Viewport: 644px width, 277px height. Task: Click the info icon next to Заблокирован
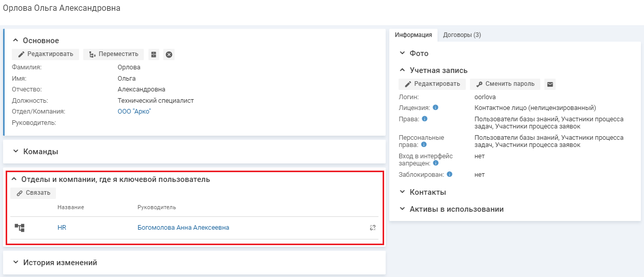(x=449, y=175)
